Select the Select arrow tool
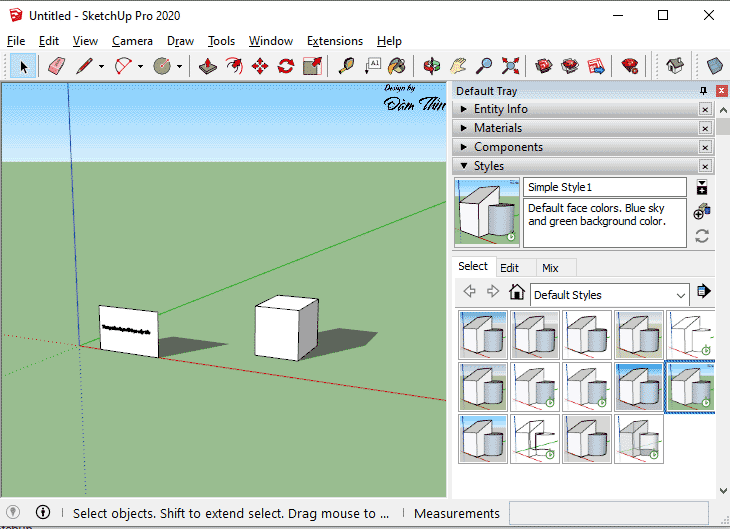730x529 pixels. click(x=23, y=66)
